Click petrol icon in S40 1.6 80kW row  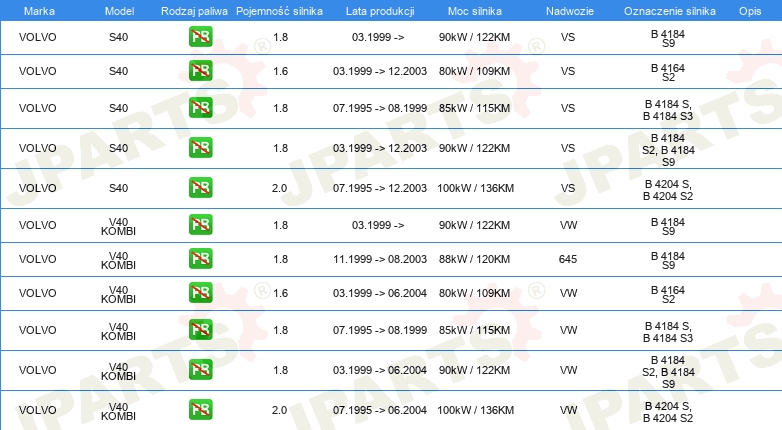(x=200, y=71)
